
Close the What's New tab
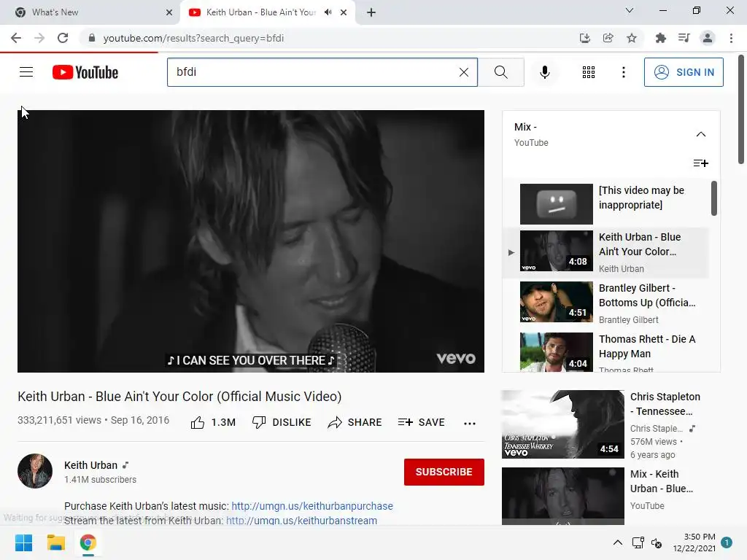point(169,12)
